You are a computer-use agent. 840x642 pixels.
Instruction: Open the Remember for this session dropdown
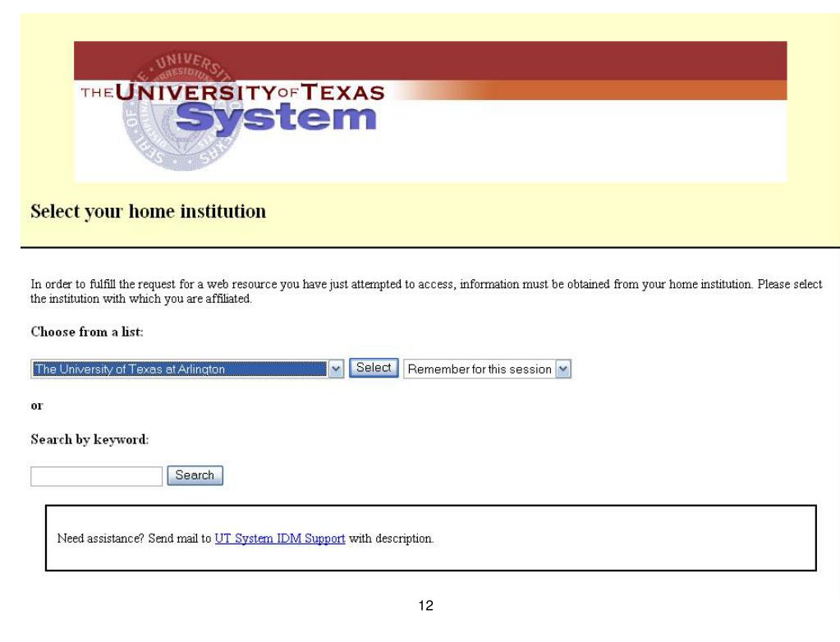pos(487,369)
